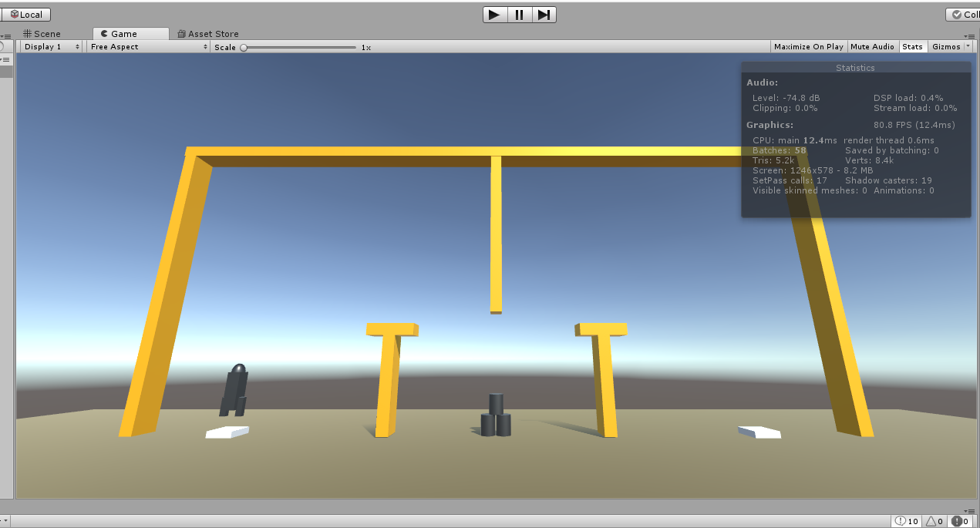
Task: Open the Game view panel options menu
Action: click(x=968, y=35)
